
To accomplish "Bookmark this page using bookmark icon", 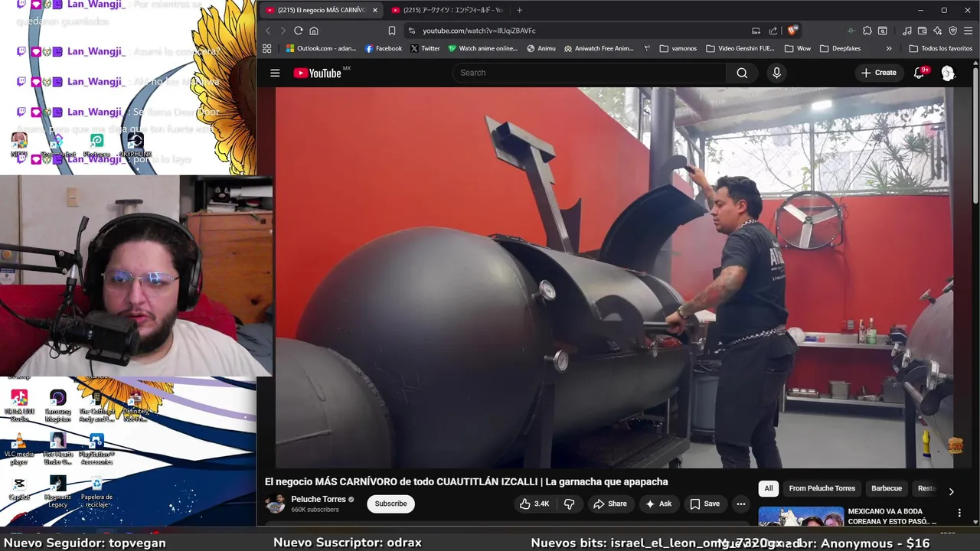I will [x=392, y=31].
